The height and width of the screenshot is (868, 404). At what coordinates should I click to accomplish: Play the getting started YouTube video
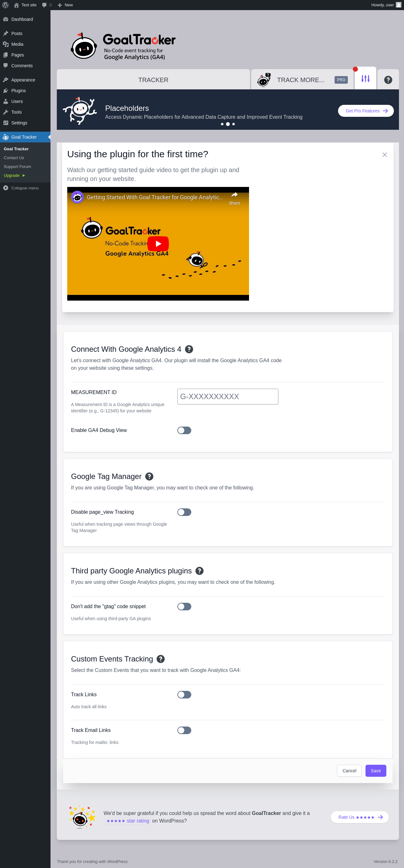tap(158, 244)
